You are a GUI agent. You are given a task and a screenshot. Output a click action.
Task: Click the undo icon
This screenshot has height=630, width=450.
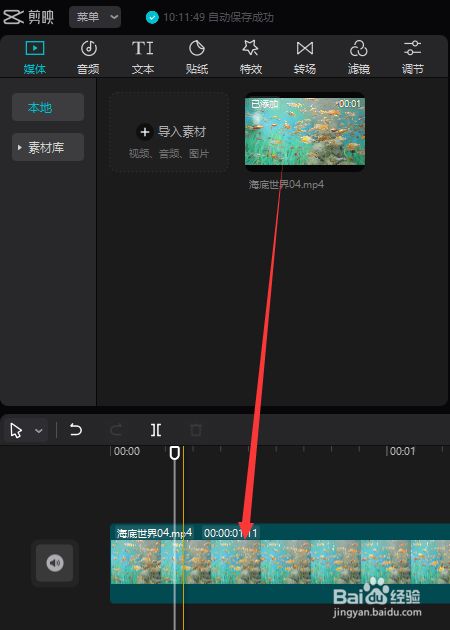[76, 430]
